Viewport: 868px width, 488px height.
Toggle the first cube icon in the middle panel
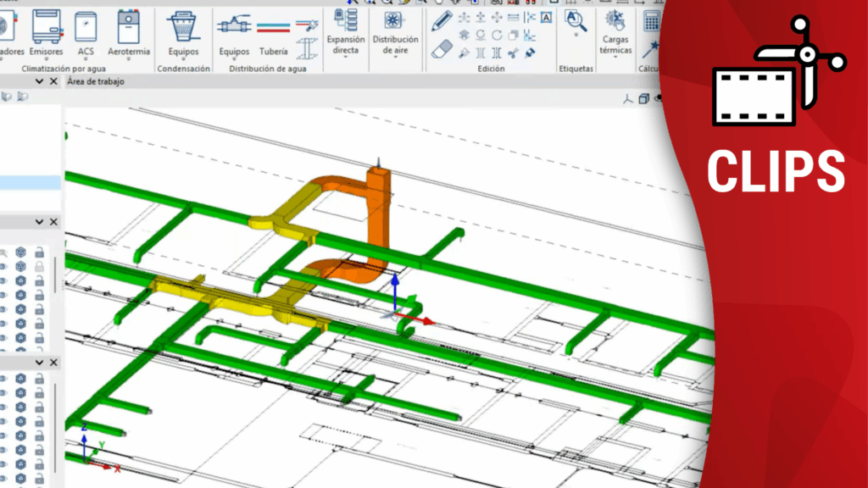coord(20,252)
